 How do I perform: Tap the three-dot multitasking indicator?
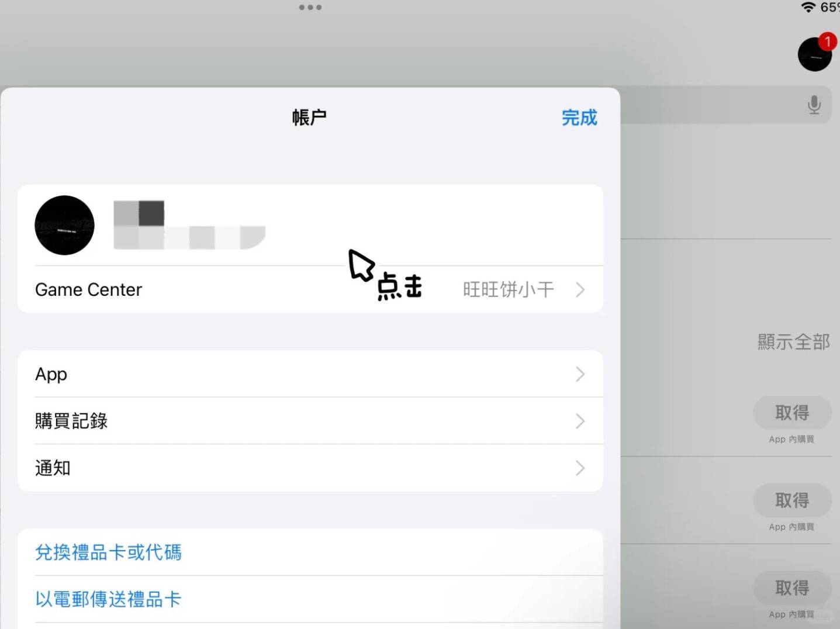310,8
